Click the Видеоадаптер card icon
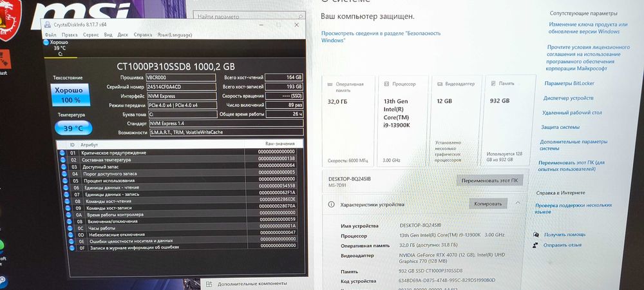This screenshot has height=290, width=644. (439, 83)
